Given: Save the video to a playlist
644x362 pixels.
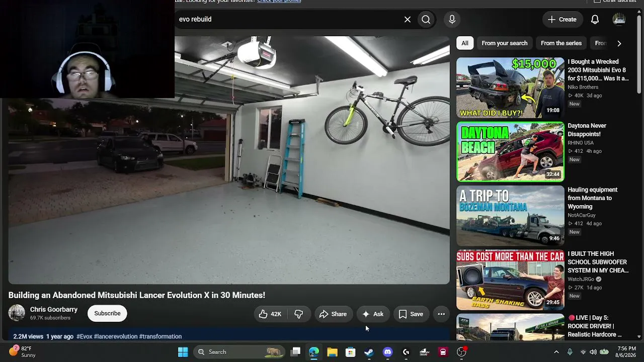Looking at the screenshot, I should [411, 314].
